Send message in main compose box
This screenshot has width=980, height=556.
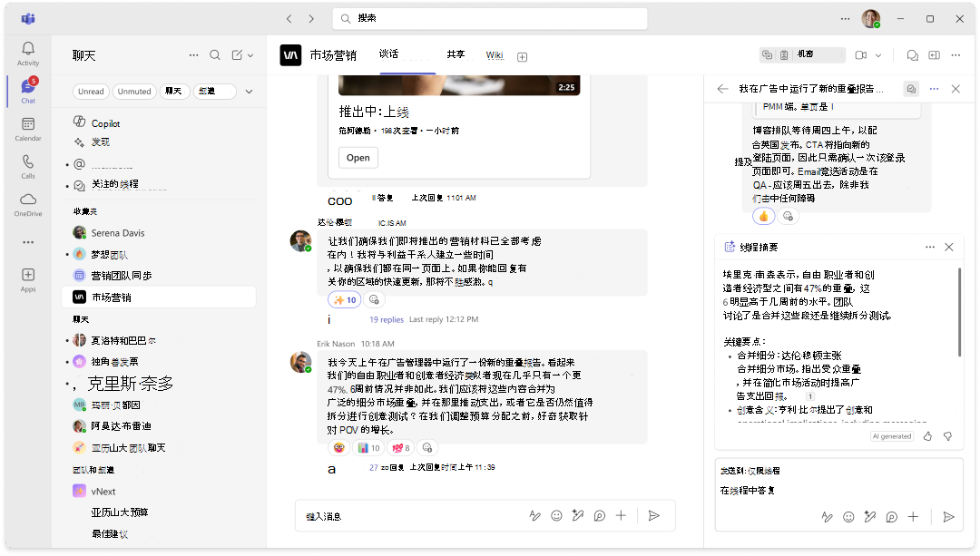(653, 515)
